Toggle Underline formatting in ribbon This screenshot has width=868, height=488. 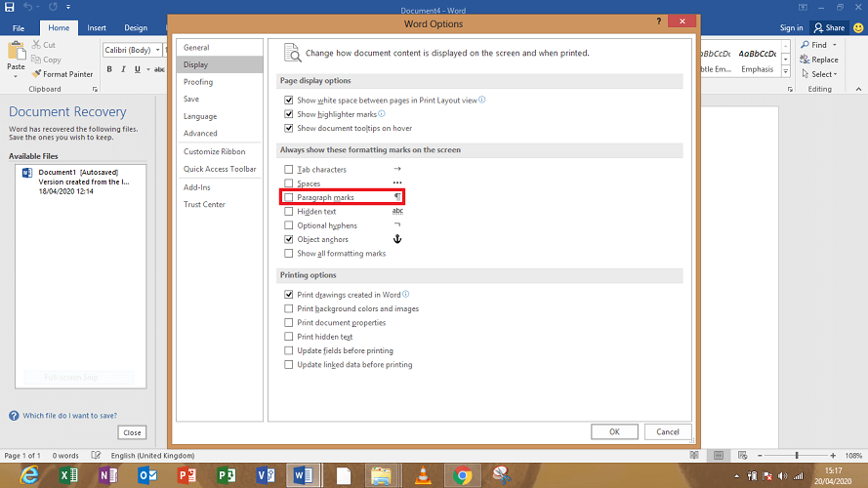[x=138, y=69]
